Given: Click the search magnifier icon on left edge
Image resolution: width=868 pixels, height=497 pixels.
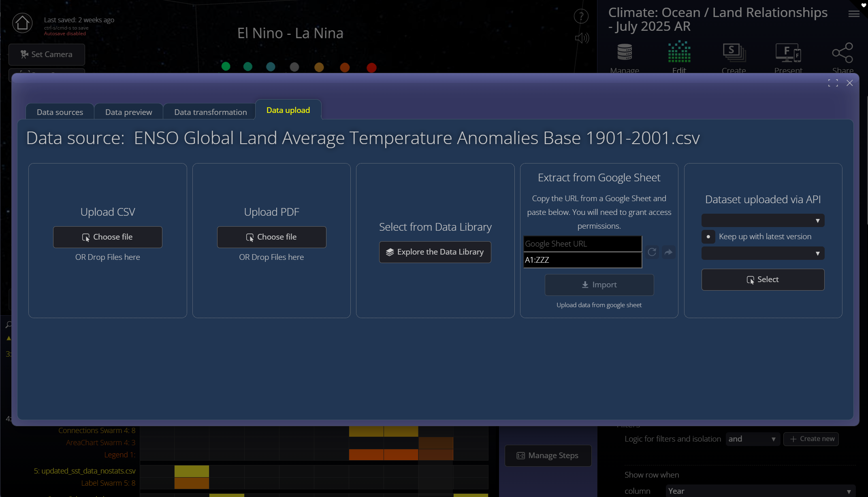Looking at the screenshot, I should pos(9,325).
